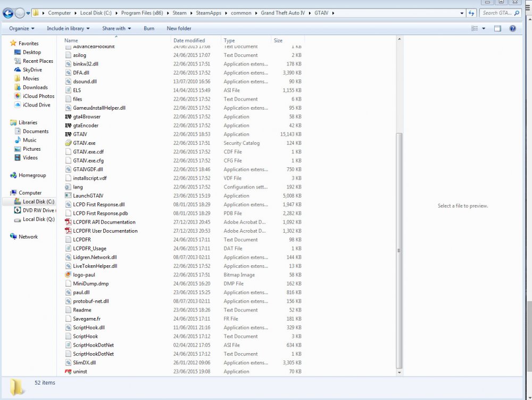The width and height of the screenshot is (532, 400).
Task: Click the Forward navigation arrow button
Action: [20, 13]
